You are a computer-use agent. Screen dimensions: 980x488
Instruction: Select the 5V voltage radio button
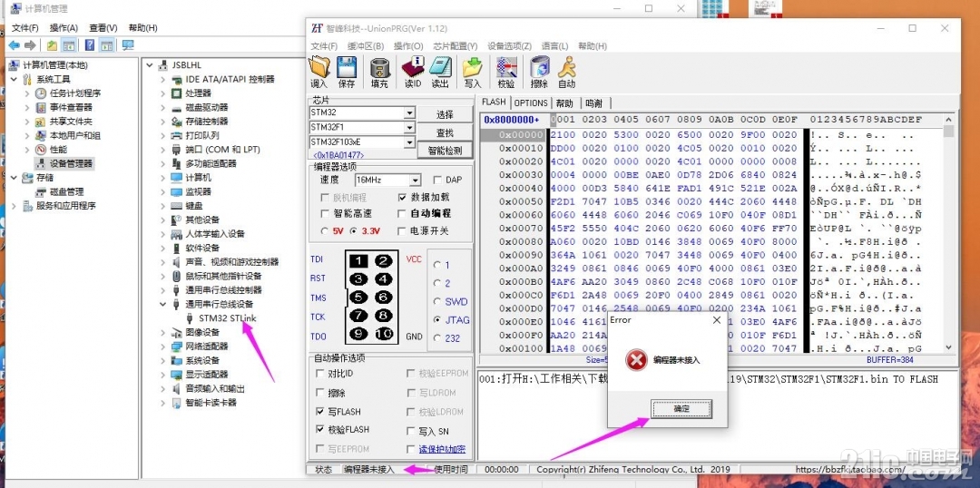tap(324, 230)
